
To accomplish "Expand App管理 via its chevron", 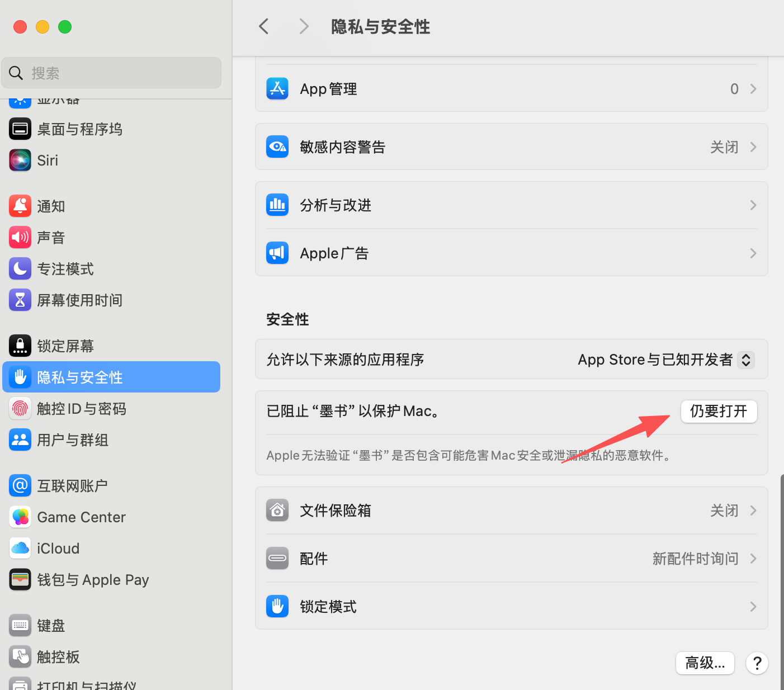I will 753,89.
